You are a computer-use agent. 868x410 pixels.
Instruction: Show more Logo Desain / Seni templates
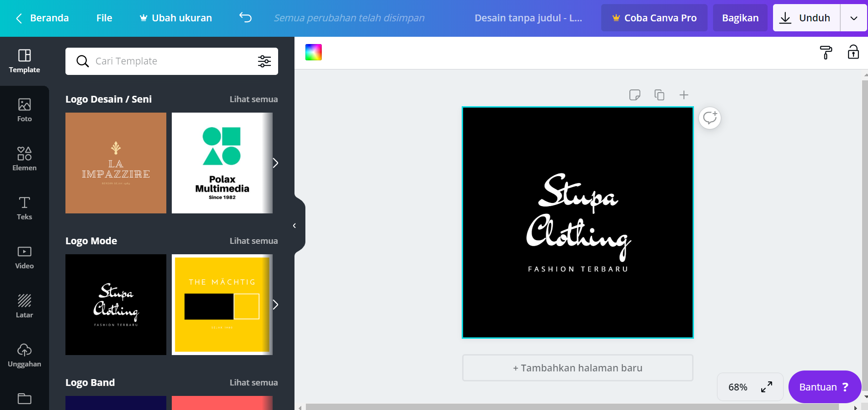(275, 163)
